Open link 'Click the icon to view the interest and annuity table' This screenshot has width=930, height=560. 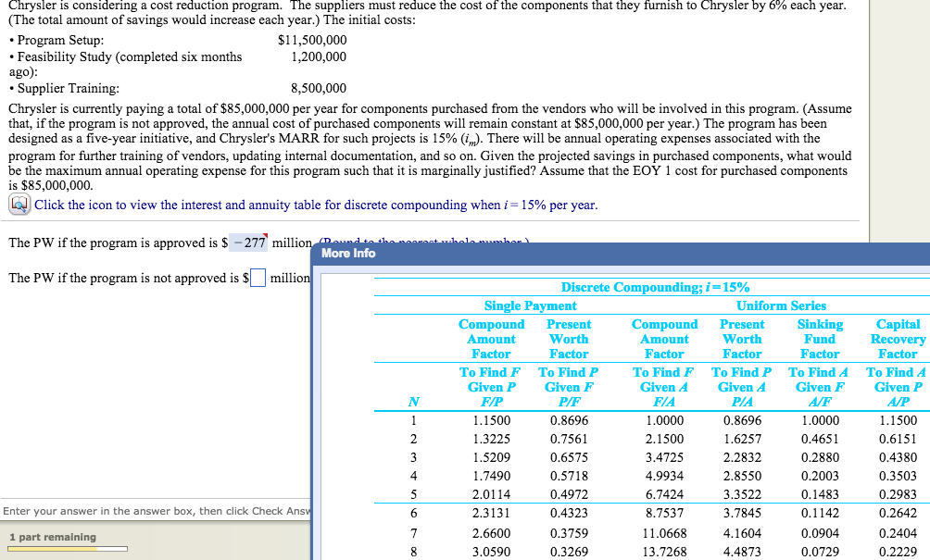316,205
